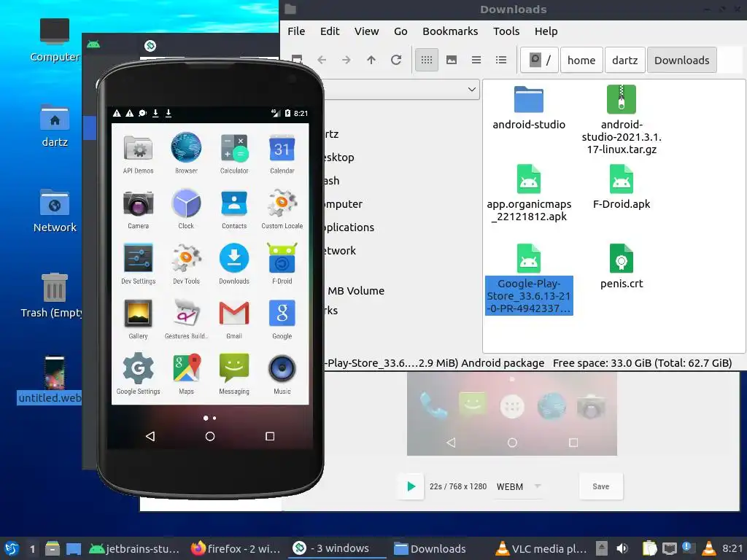Viewport: 747px width, 560px height.
Task: Open the Help menu
Action: [546, 31]
